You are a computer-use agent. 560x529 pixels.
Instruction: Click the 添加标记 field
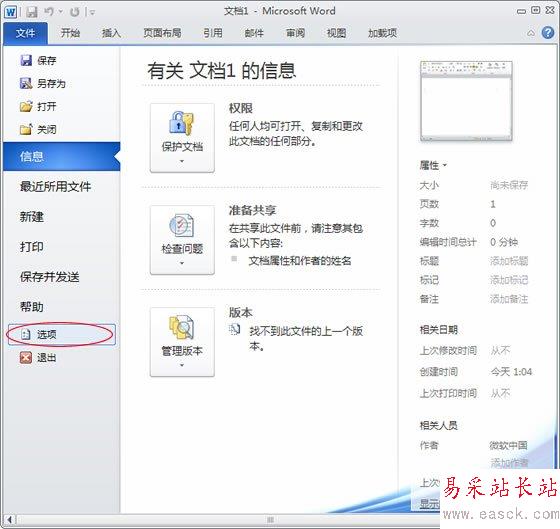(x=509, y=280)
